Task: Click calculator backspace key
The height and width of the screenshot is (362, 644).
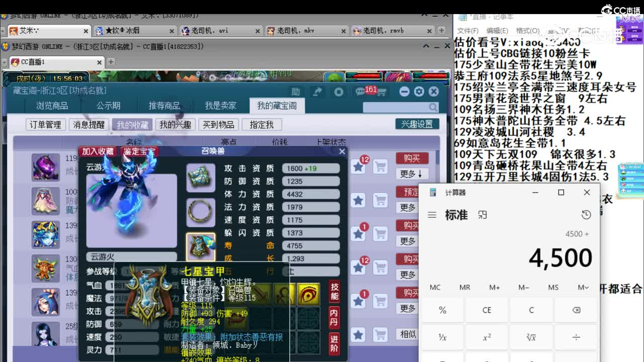Action: tap(576, 310)
